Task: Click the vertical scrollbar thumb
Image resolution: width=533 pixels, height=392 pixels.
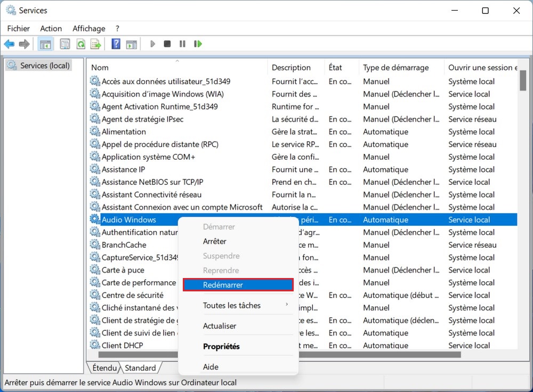Action: tap(523, 81)
